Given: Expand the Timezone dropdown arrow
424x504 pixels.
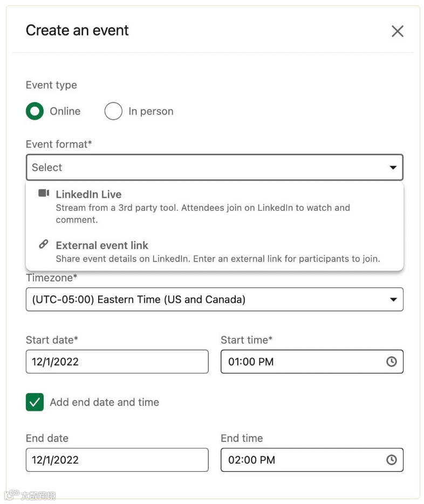Looking at the screenshot, I should (x=393, y=300).
